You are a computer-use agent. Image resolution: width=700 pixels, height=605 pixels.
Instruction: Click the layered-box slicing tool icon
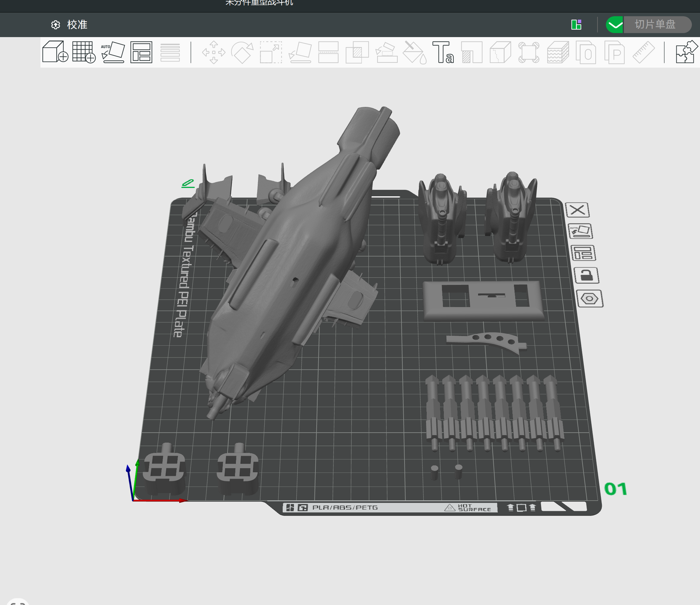point(558,52)
